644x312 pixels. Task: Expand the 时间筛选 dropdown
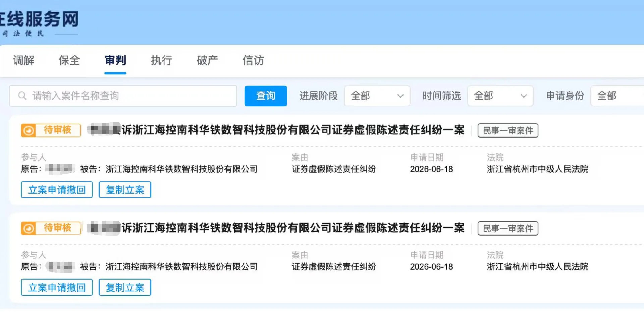[500, 96]
